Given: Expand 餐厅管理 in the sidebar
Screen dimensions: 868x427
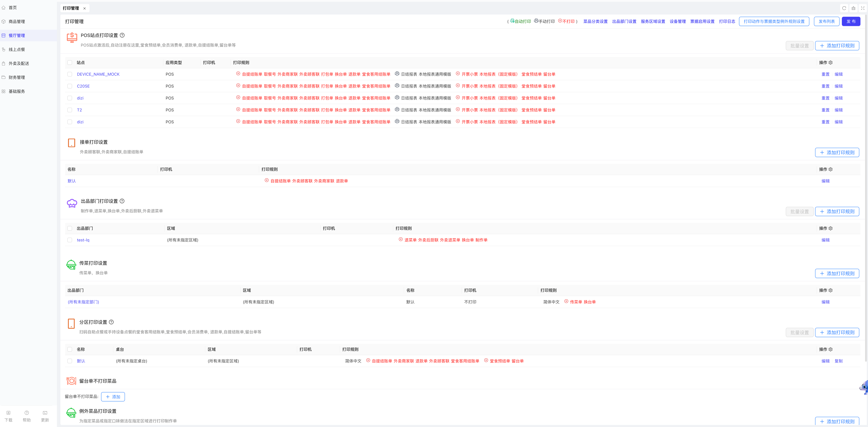Looking at the screenshot, I should 17,35.
